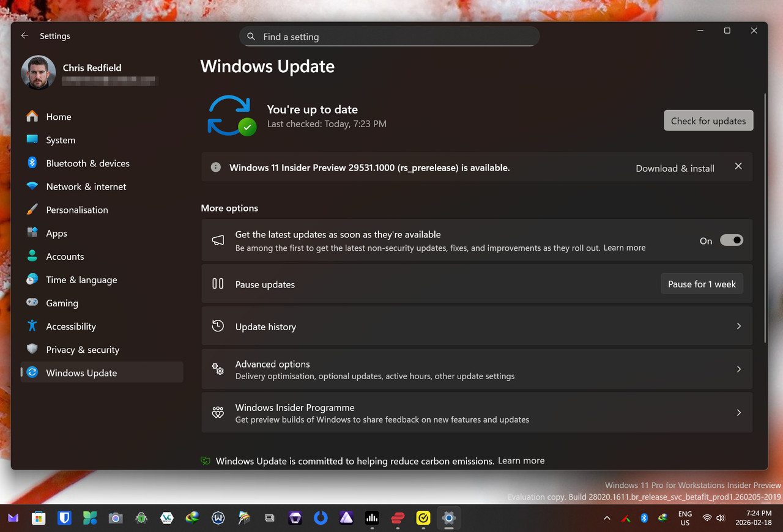Click the red-green arrow tray icon
Screen dimensions: 783x532
[x=626, y=518]
